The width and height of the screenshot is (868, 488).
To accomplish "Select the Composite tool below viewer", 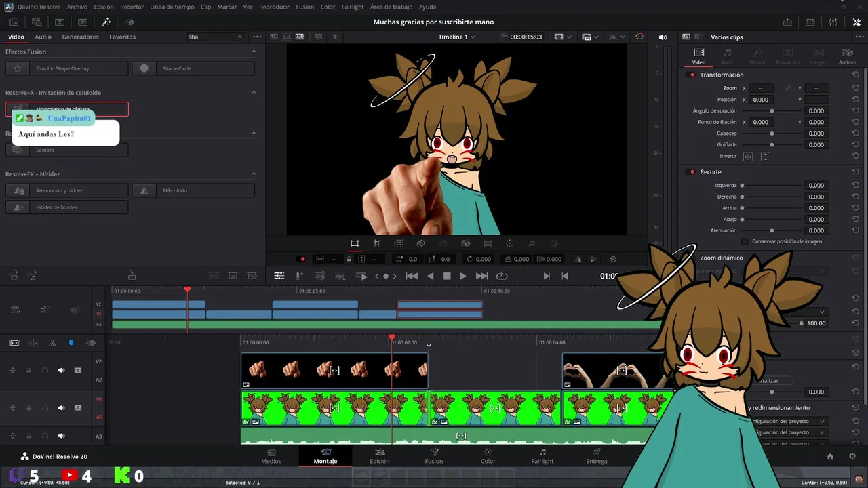I will (420, 243).
